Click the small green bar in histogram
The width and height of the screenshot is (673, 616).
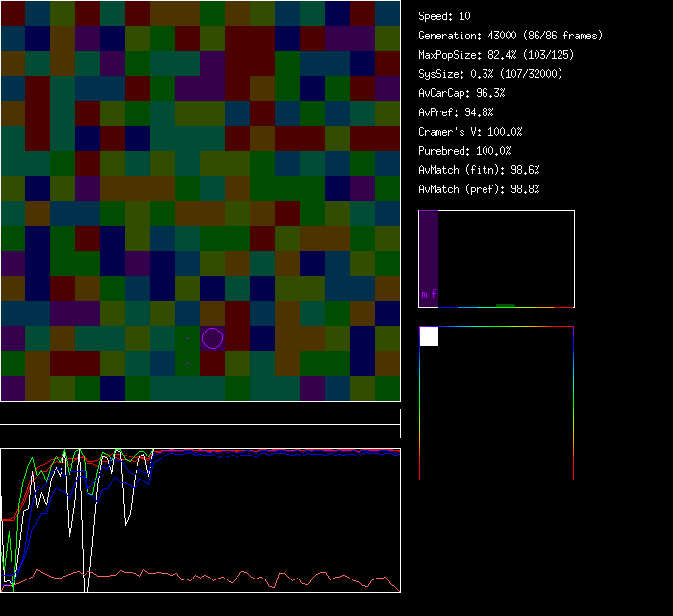click(506, 305)
